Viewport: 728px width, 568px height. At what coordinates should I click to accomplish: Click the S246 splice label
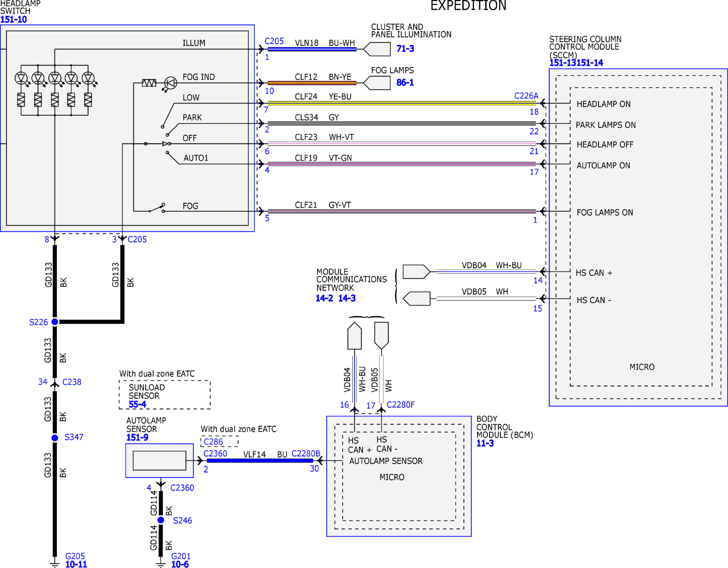(x=183, y=521)
